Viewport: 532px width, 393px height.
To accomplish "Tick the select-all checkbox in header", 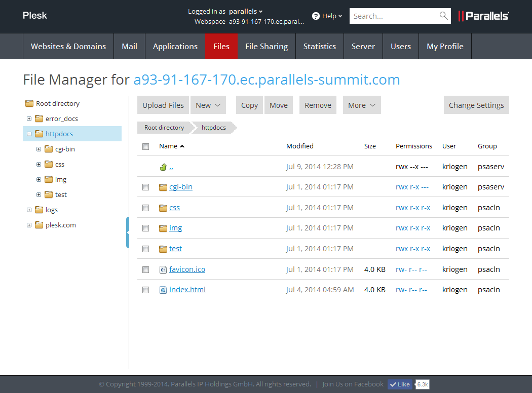I will (x=145, y=146).
